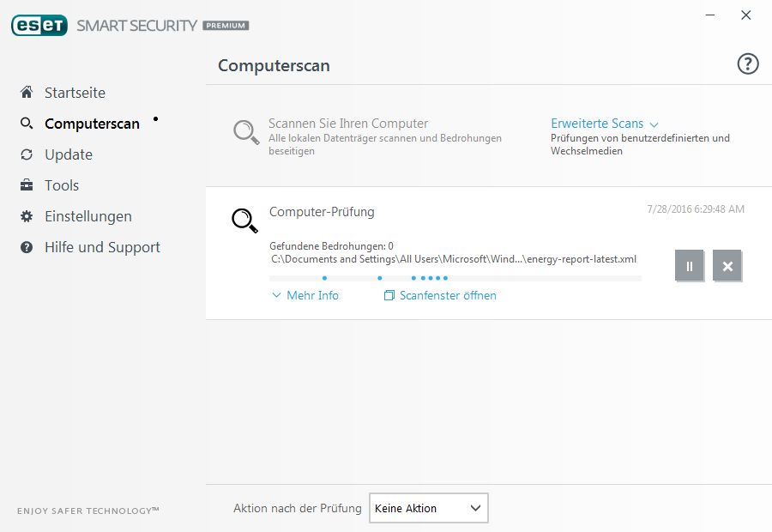Click the Tools toolbox icon

pyautogui.click(x=27, y=185)
